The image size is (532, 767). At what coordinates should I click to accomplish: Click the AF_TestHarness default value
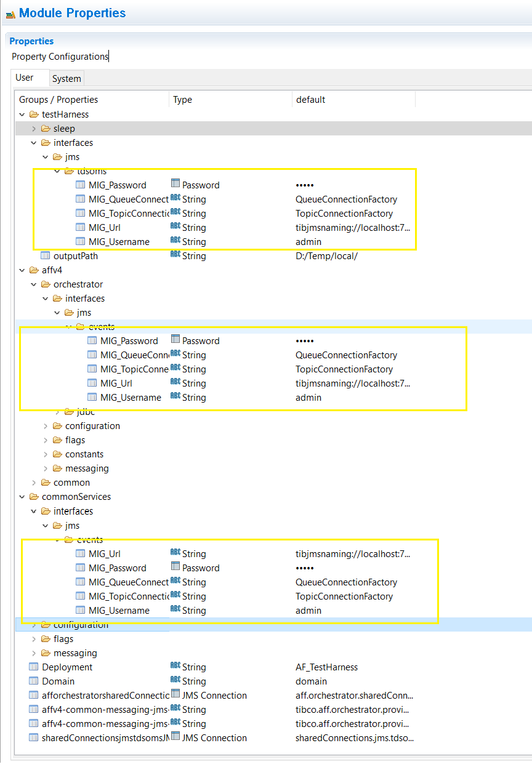pos(326,667)
